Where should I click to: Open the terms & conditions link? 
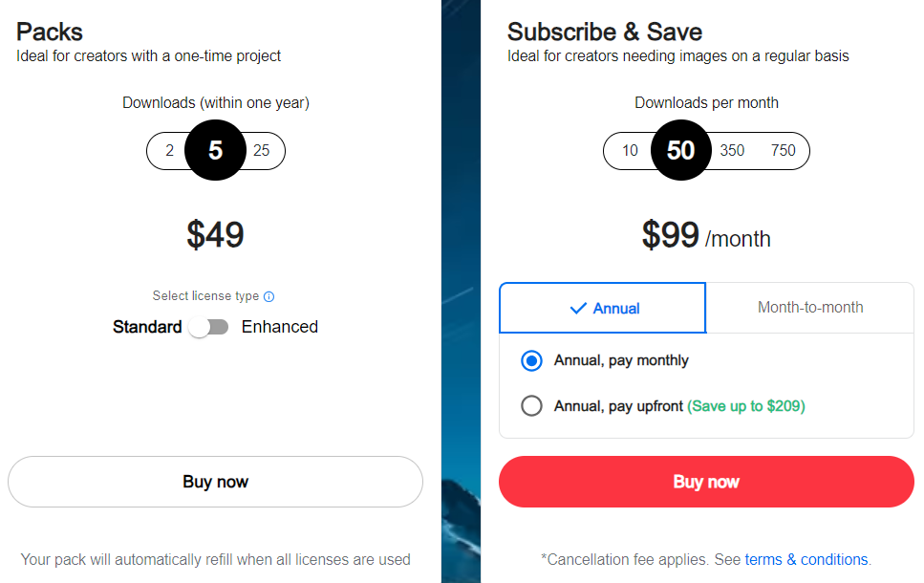click(806, 559)
